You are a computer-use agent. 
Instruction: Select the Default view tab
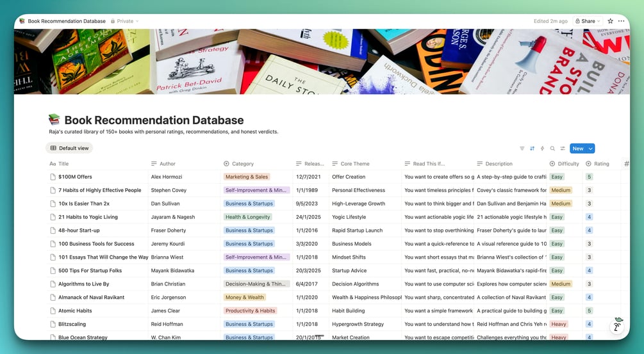click(x=69, y=148)
